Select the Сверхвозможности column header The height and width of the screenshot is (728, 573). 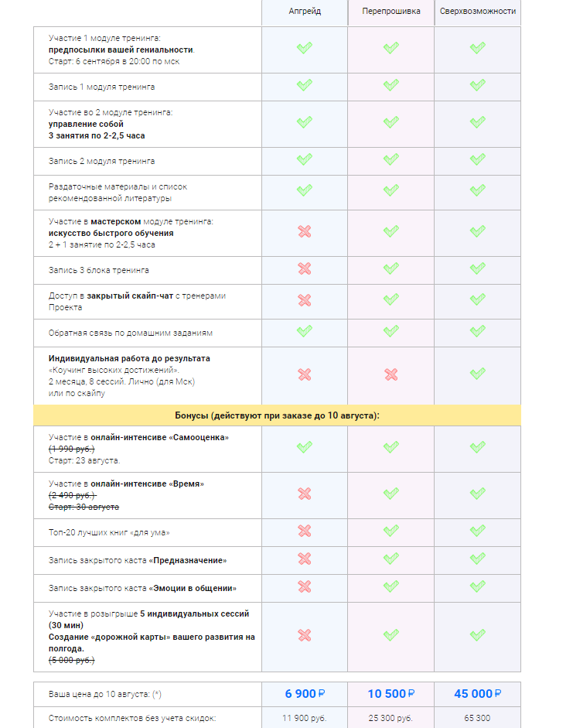[x=478, y=12]
